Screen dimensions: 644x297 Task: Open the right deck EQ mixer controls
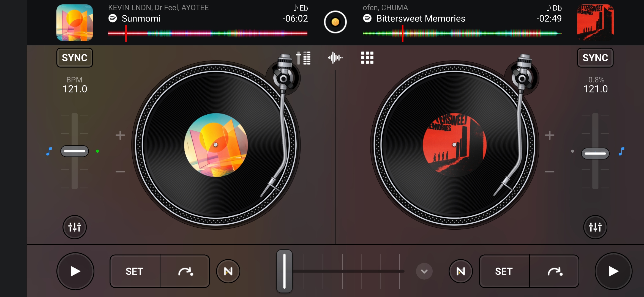[x=595, y=227]
